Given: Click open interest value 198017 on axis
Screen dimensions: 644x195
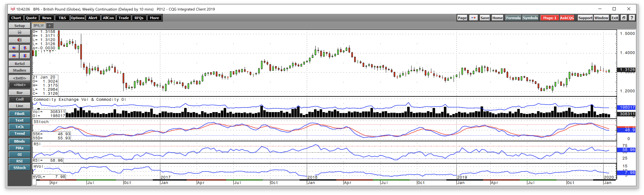Looking at the screenshot, I should [626, 107].
